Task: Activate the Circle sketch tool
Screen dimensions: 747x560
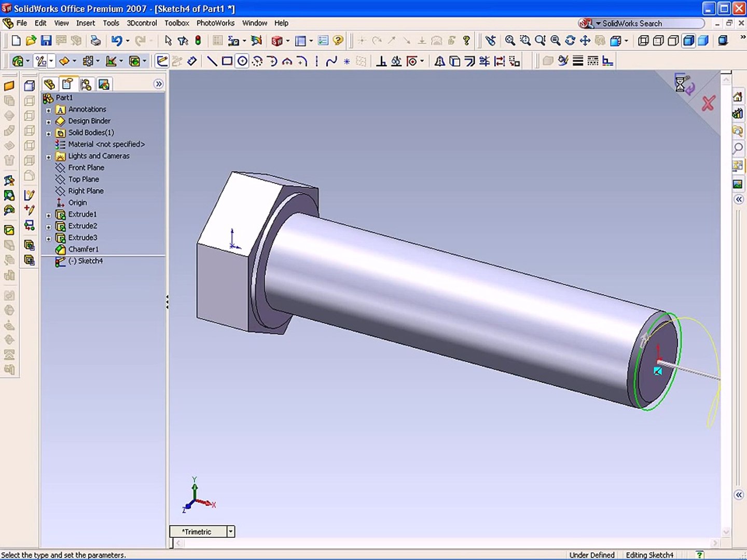Action: 242,61
